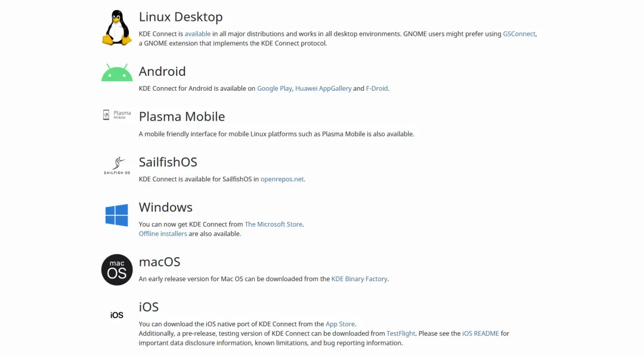Click 'important data disclosure information' line

271,343
